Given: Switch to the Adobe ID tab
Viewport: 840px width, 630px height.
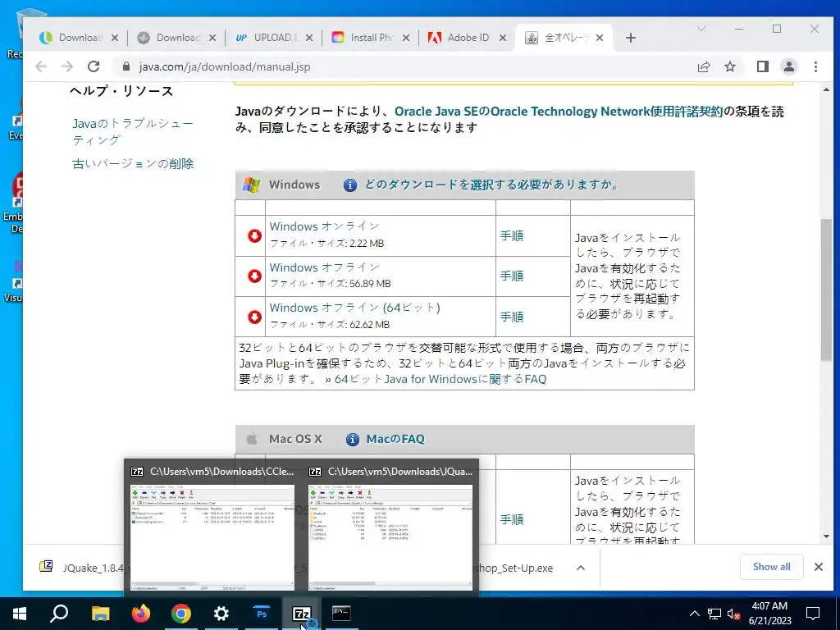Looking at the screenshot, I should [467, 38].
